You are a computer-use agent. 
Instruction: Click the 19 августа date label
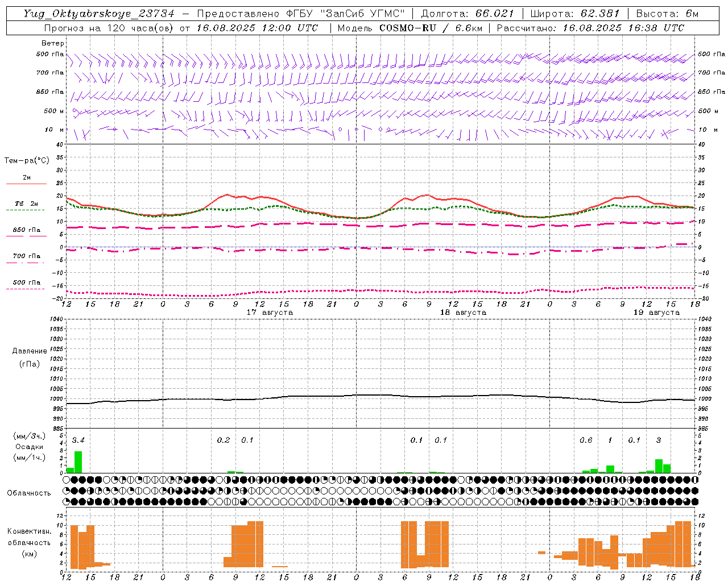pos(656,313)
